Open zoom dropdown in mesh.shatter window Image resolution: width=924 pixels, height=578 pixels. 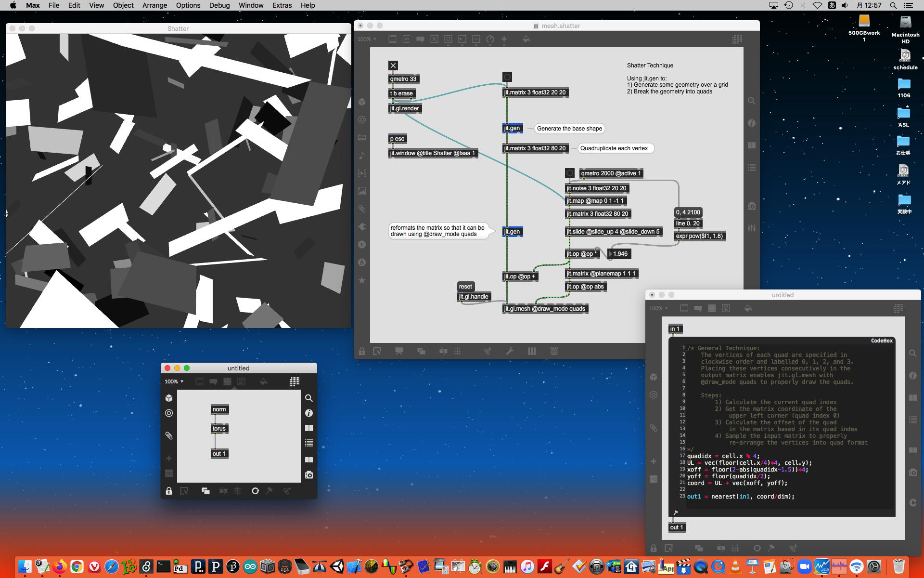(x=367, y=39)
